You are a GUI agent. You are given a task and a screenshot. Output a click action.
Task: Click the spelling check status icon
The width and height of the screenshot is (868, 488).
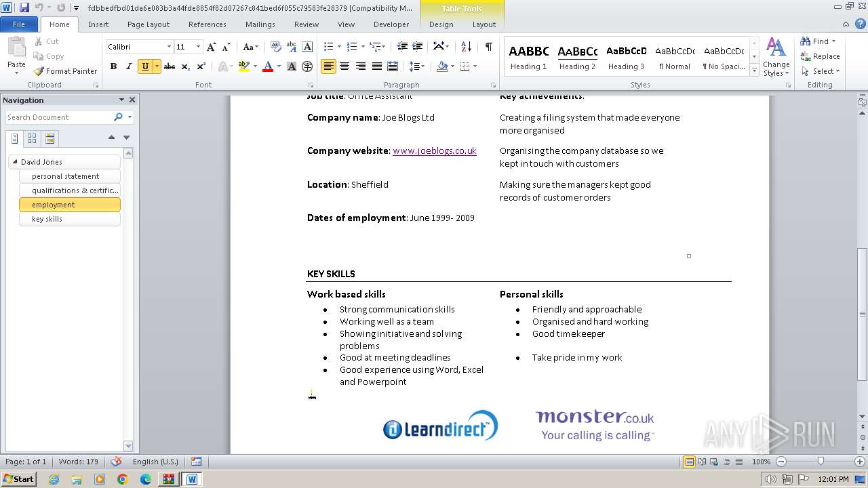point(116,462)
